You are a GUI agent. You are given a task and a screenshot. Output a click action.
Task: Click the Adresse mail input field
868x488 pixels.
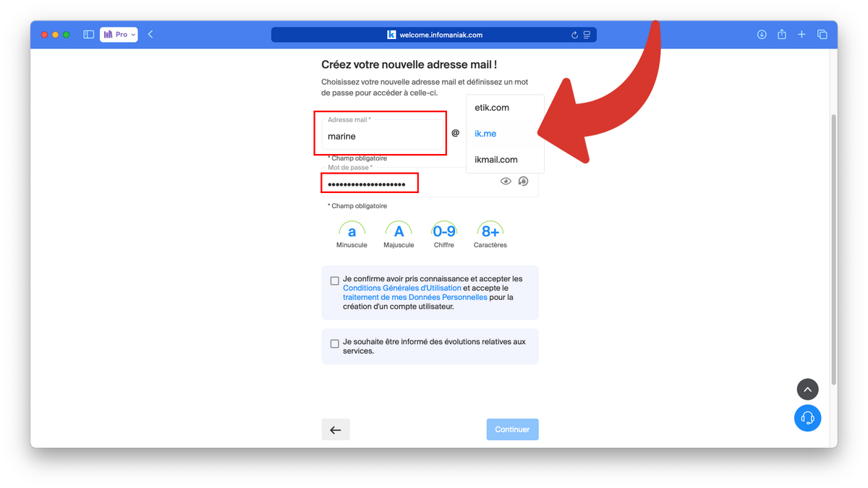click(382, 134)
